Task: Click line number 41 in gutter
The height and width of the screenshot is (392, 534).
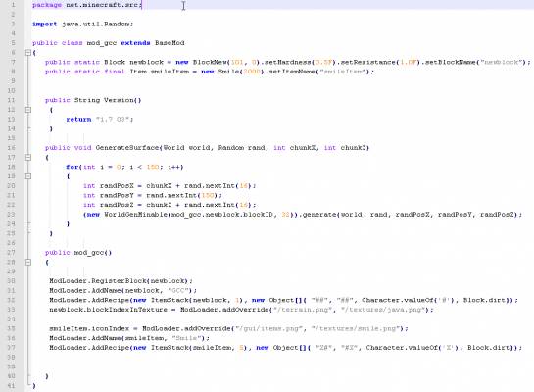Action: [x=11, y=386]
